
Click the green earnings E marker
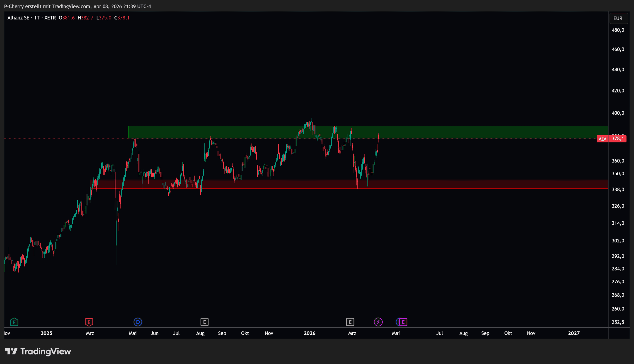(x=14, y=322)
